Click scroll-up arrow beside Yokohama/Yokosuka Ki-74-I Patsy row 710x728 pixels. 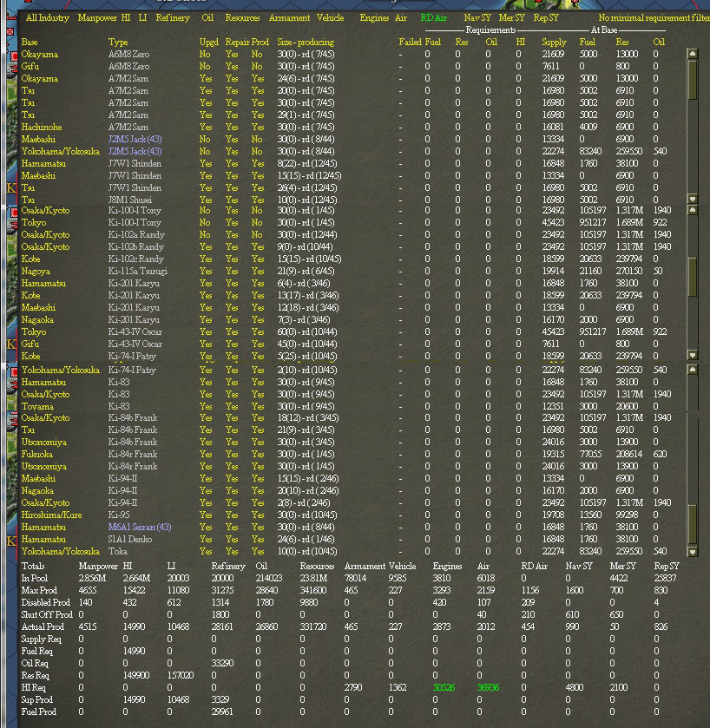click(693, 370)
